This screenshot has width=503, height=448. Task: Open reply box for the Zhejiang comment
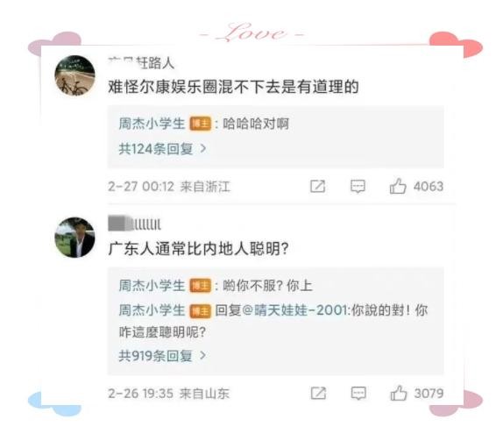[358, 186]
